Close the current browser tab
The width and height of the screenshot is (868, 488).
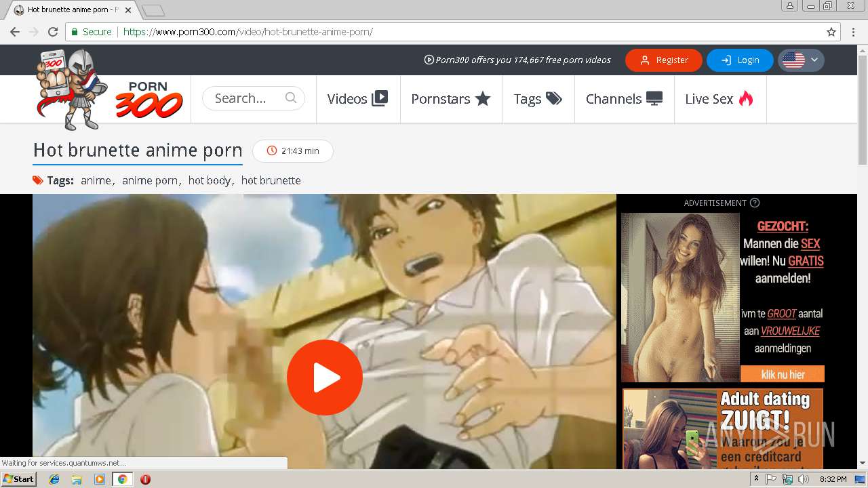[128, 10]
